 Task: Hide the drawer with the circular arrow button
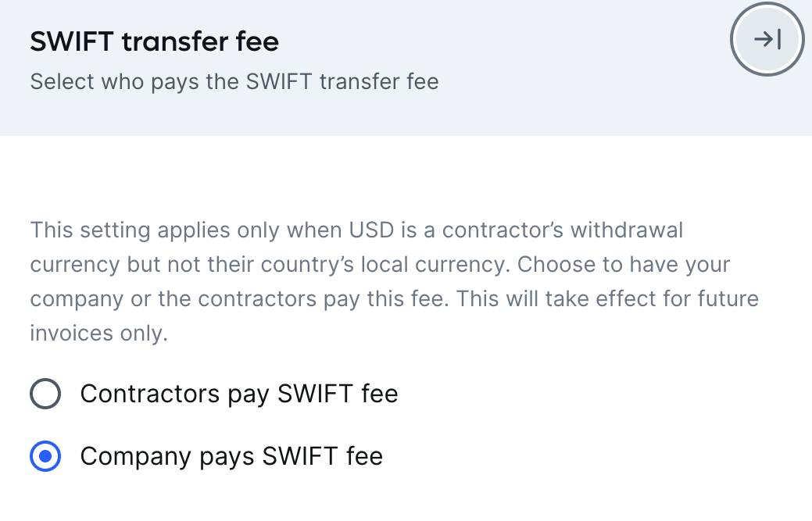767,39
